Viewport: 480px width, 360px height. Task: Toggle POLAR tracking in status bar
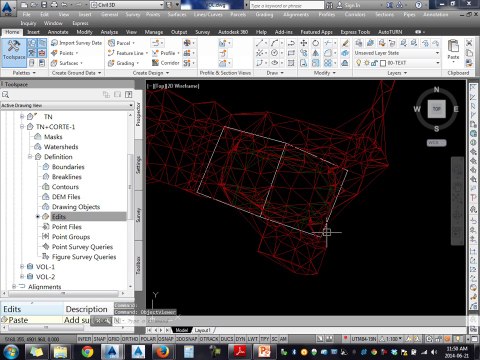(148, 339)
